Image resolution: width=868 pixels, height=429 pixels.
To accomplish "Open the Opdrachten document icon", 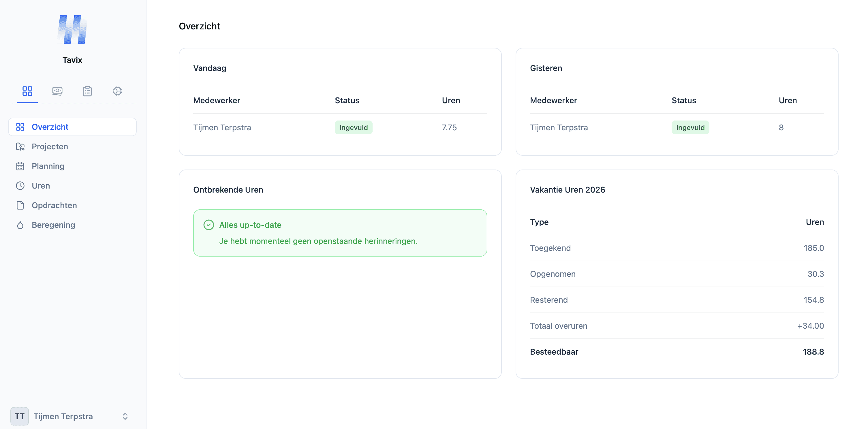I will [20, 205].
